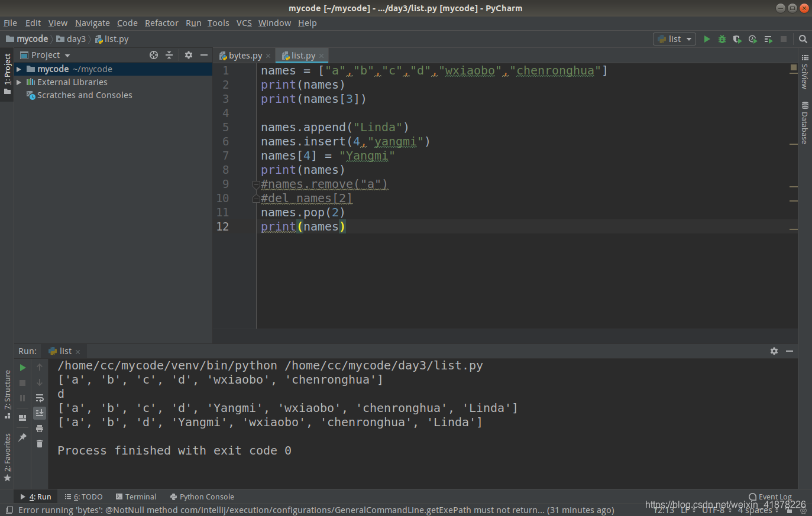Jump up the stack trace in Run panel
This screenshot has height=516, width=812.
click(x=40, y=368)
